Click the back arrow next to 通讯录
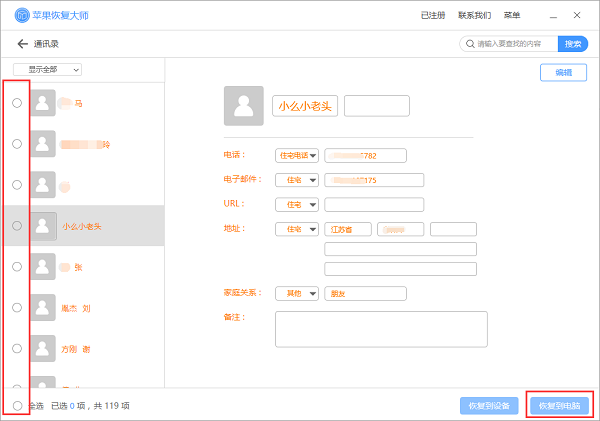Screen dimensions: 600x421 [x=22, y=44]
